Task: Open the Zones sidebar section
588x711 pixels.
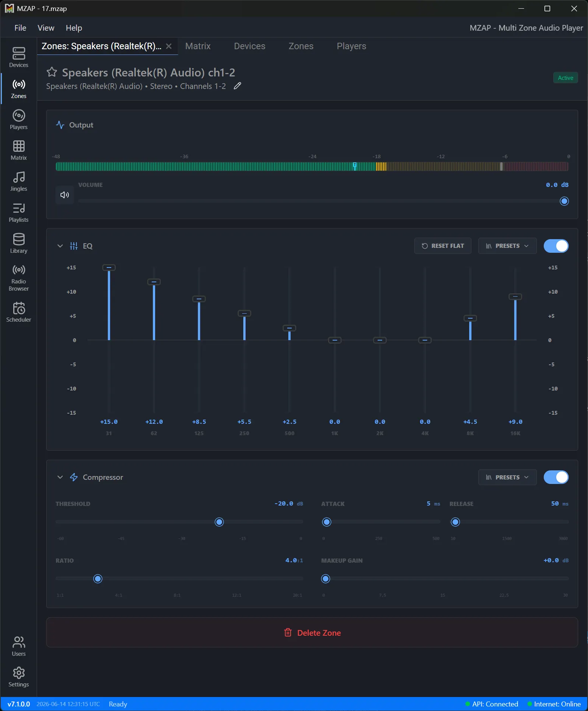Action: [19, 89]
